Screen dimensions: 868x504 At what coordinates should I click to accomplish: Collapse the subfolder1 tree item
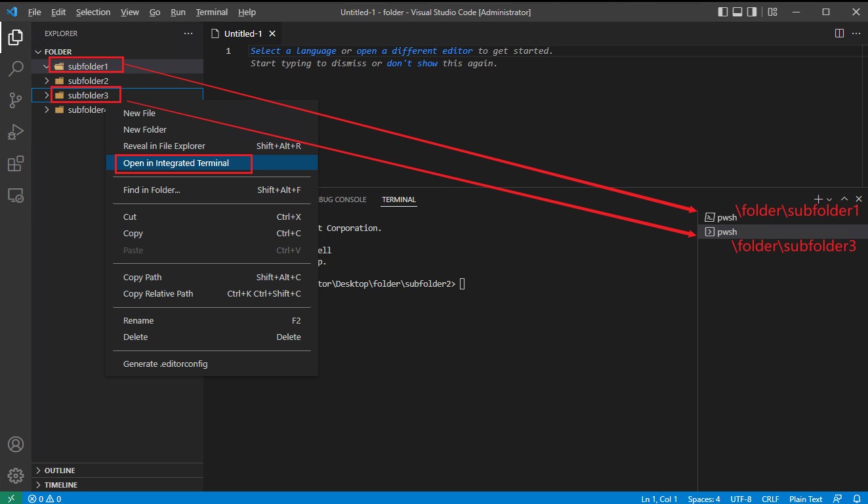45,66
